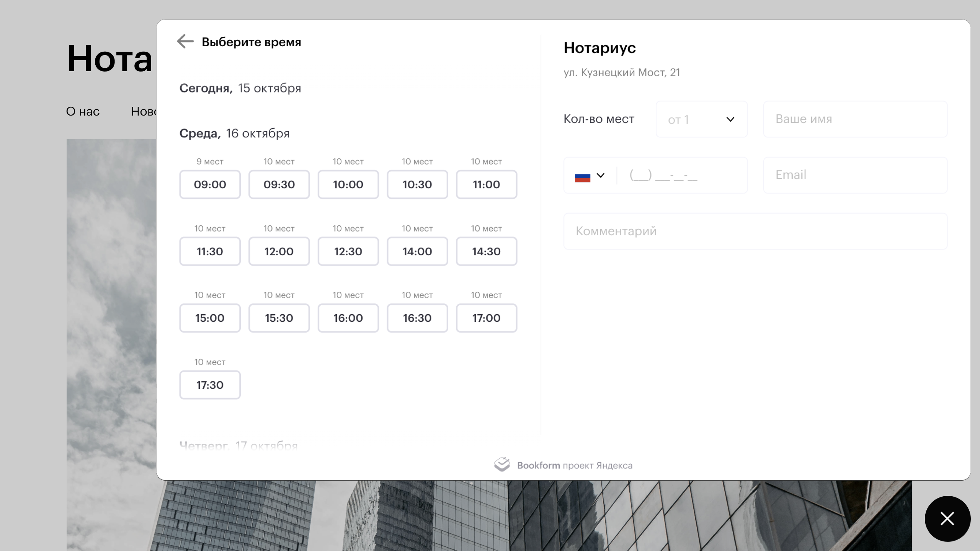Focus the Ваше имя input field
The image size is (980, 551).
855,119
